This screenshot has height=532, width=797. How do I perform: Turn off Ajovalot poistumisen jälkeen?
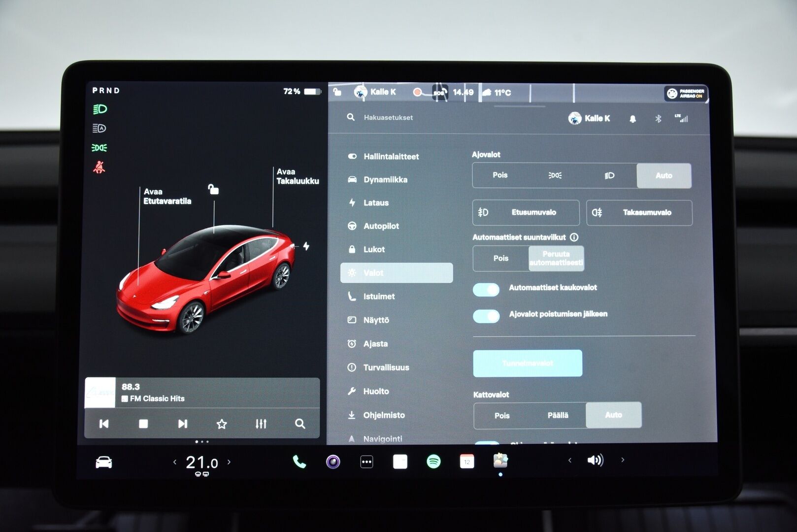click(x=486, y=316)
